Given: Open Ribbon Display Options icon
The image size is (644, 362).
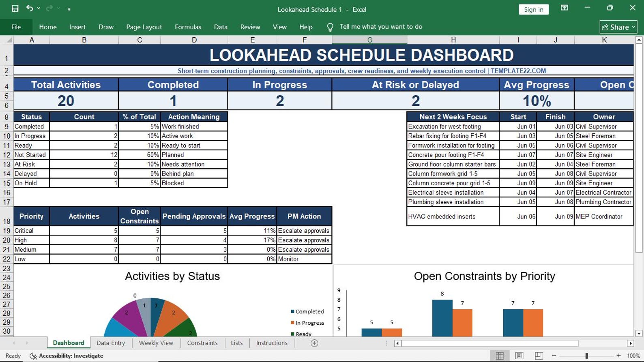Looking at the screenshot, I should point(564,8).
